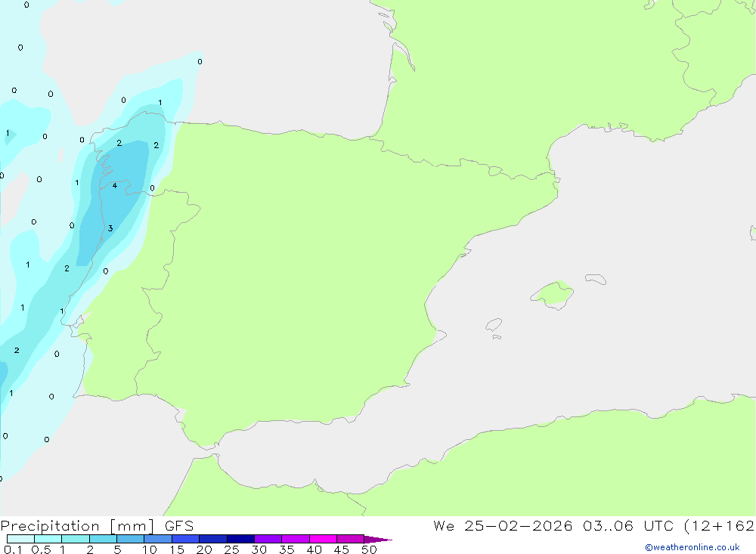Click the legend scale label '25'
Image resolution: width=756 pixels, height=554 pixels.
(231, 549)
